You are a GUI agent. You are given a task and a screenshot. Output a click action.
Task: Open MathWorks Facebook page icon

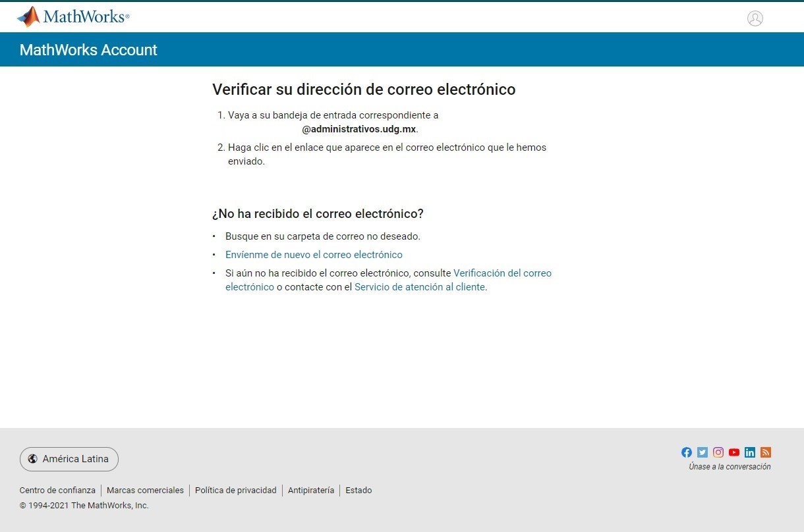click(x=687, y=452)
